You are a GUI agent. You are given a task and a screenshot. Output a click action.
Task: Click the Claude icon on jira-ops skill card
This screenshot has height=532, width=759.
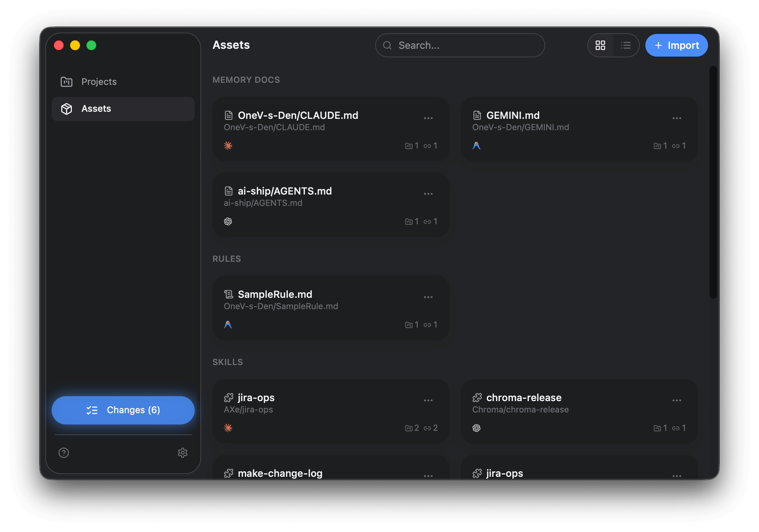228,428
